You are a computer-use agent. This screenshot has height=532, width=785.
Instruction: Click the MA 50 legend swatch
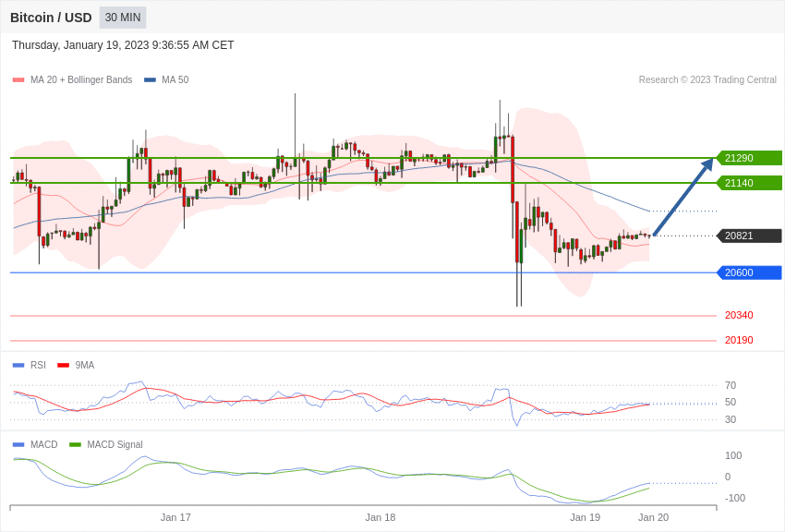pyautogui.click(x=150, y=79)
